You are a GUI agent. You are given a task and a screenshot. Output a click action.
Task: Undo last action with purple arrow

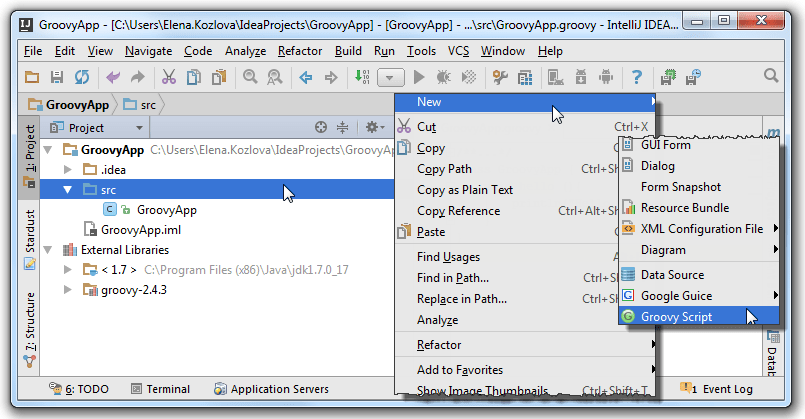[112, 78]
